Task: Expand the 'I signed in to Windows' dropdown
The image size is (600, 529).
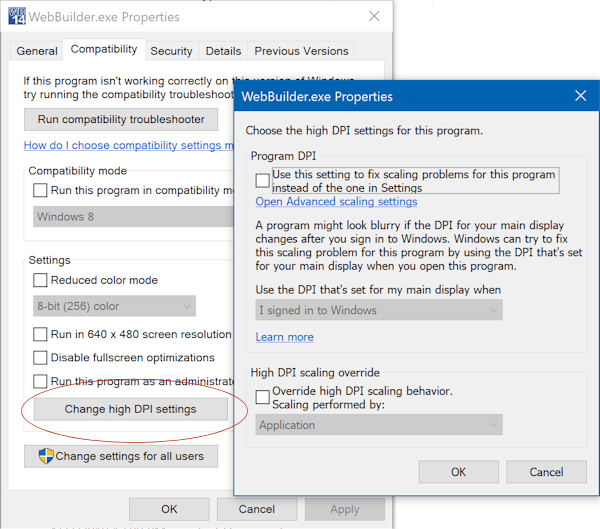Action: point(379,310)
